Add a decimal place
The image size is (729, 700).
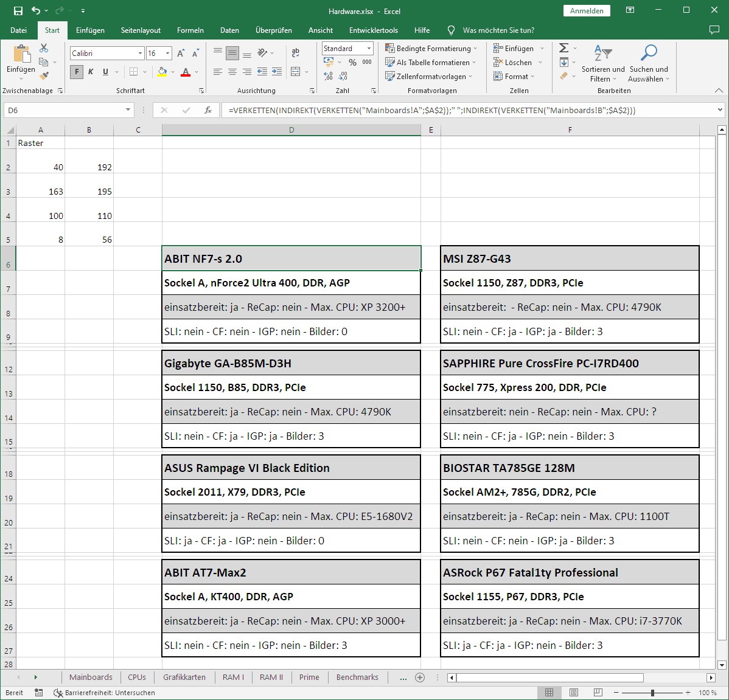[x=328, y=76]
